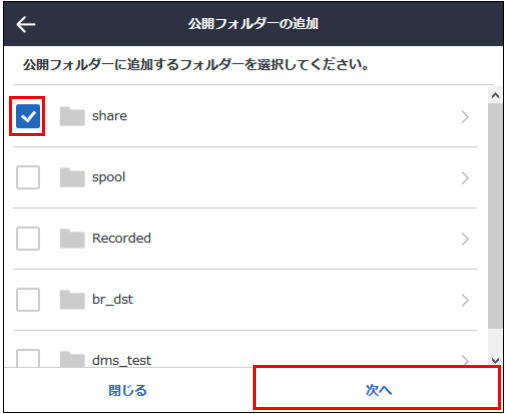Select the spool folder name
Image resolution: width=506 pixels, height=414 pixels.
pyautogui.click(x=109, y=178)
